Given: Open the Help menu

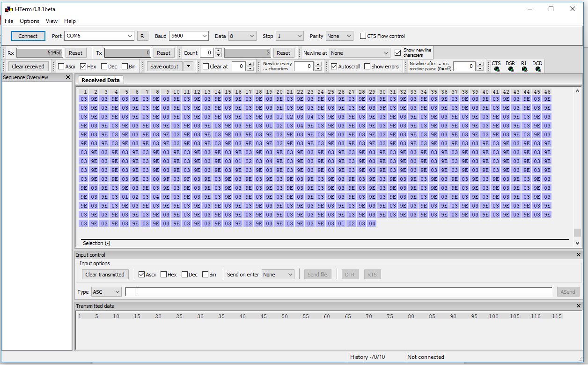Looking at the screenshot, I should 70,21.
